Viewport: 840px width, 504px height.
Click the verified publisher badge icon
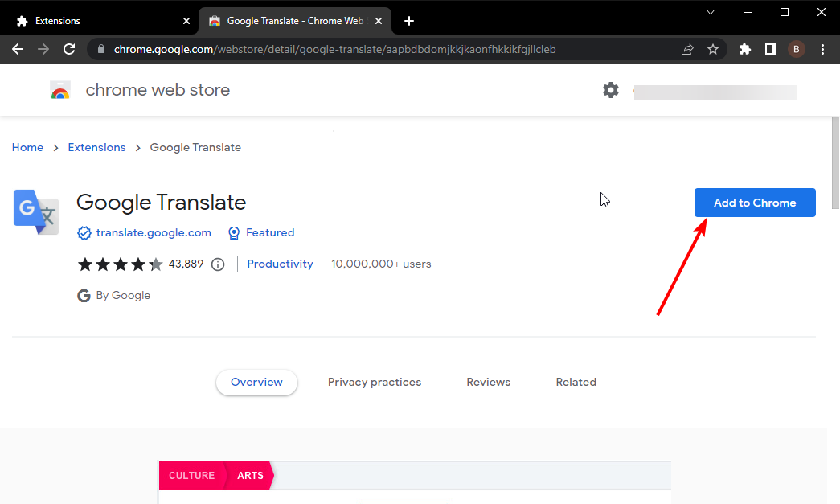pos(84,233)
